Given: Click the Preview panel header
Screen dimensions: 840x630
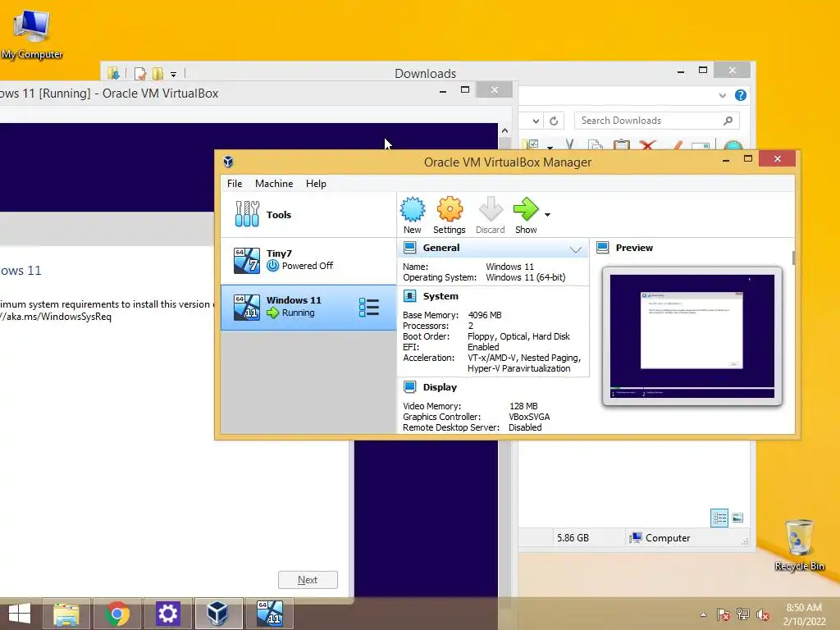Looking at the screenshot, I should (x=634, y=248).
